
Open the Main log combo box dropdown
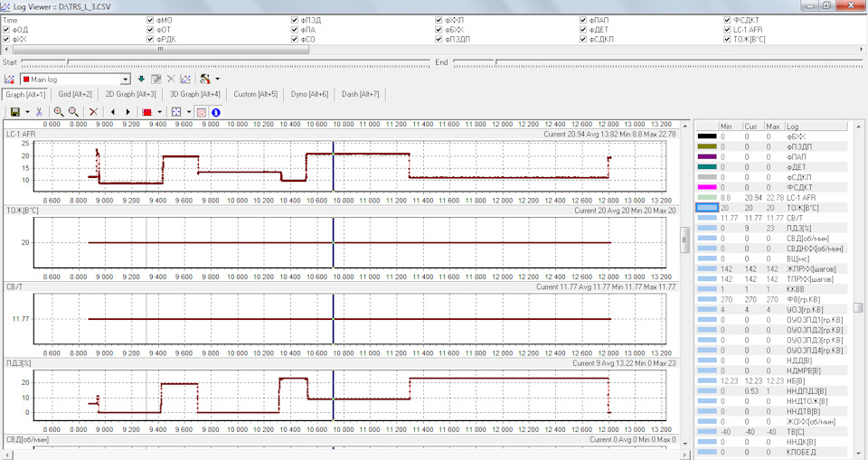[125, 80]
